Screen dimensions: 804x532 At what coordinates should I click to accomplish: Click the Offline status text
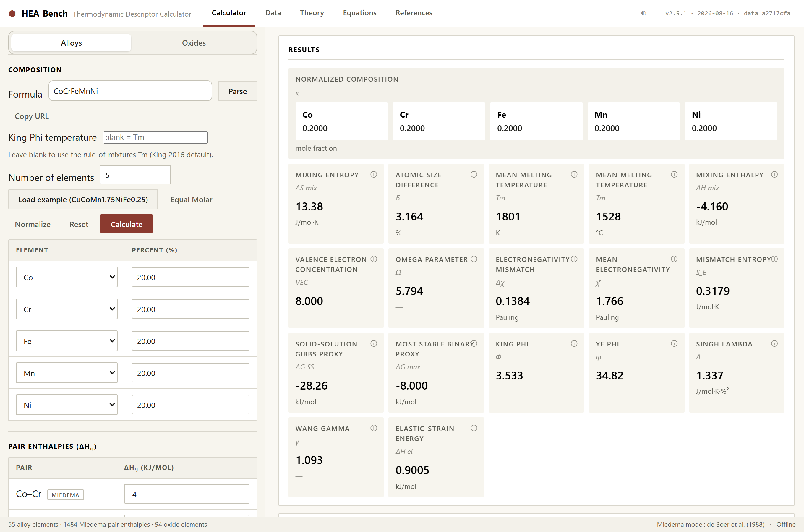tap(786, 524)
